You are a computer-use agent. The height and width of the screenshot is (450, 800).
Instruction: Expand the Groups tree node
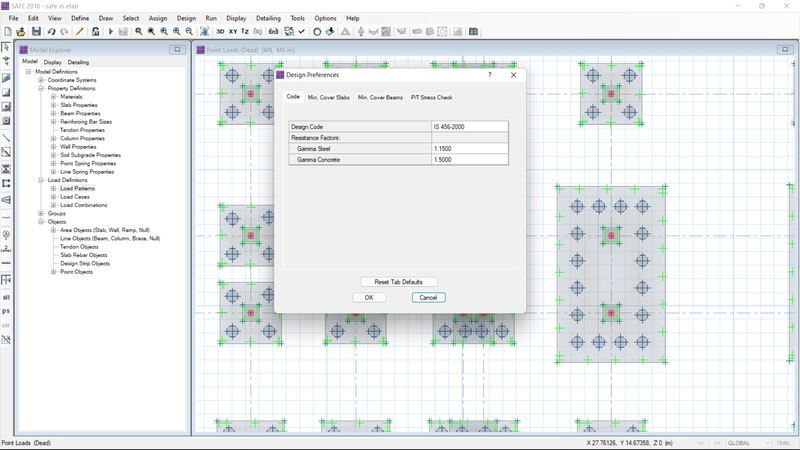tap(41, 213)
